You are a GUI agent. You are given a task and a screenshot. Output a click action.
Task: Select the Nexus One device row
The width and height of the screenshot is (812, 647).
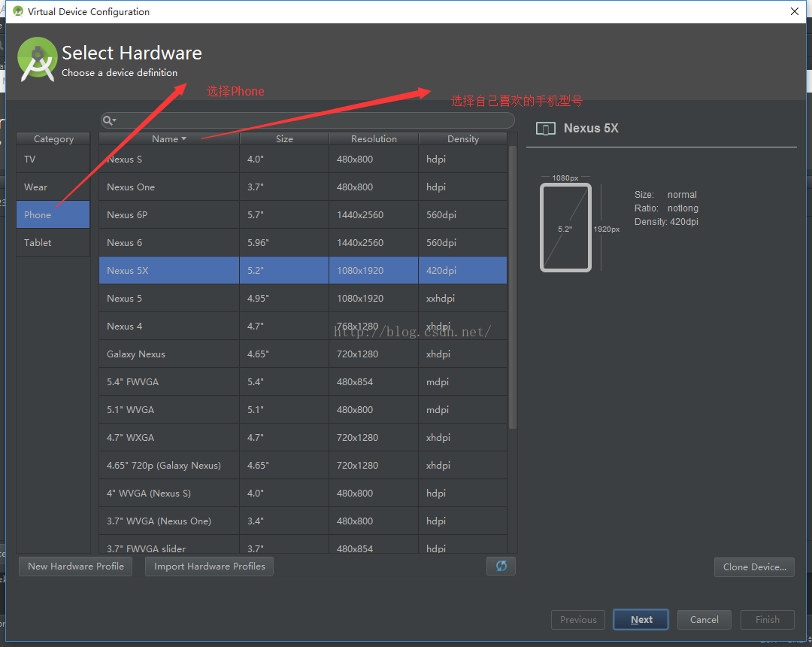click(303, 187)
